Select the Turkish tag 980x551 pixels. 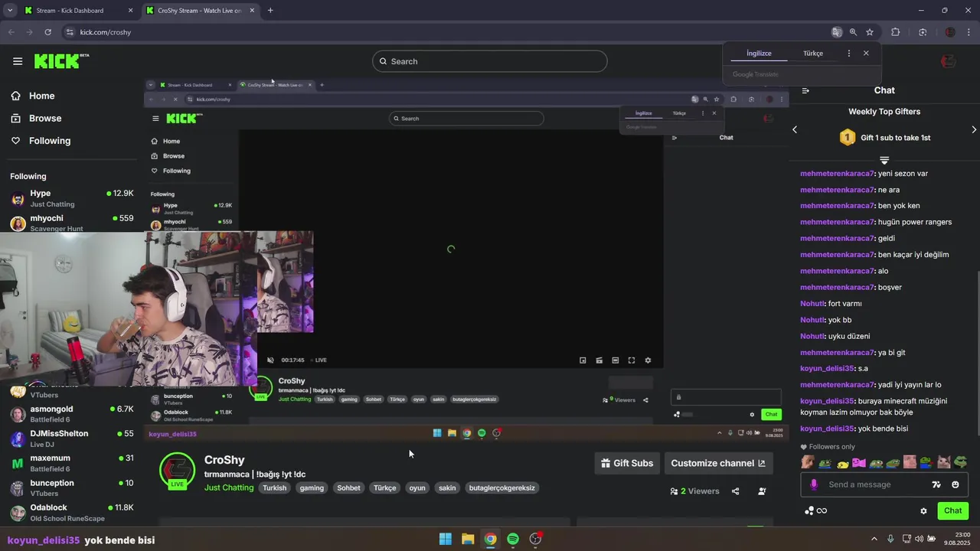pos(274,487)
